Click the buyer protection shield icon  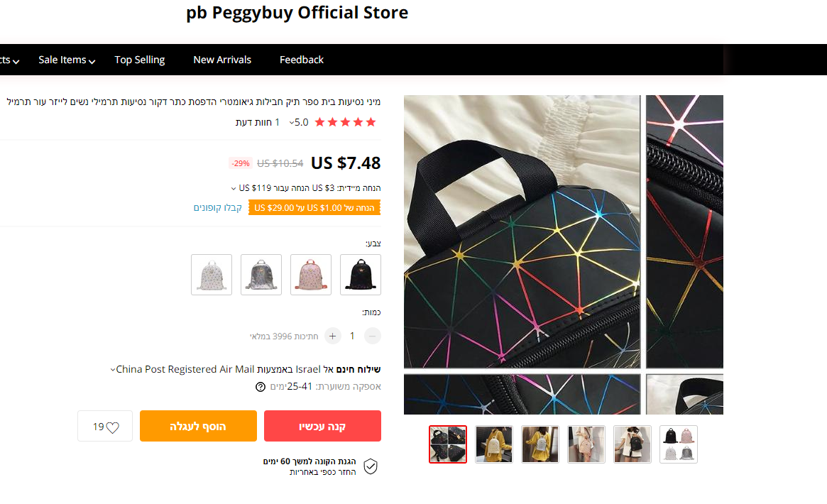point(370,466)
